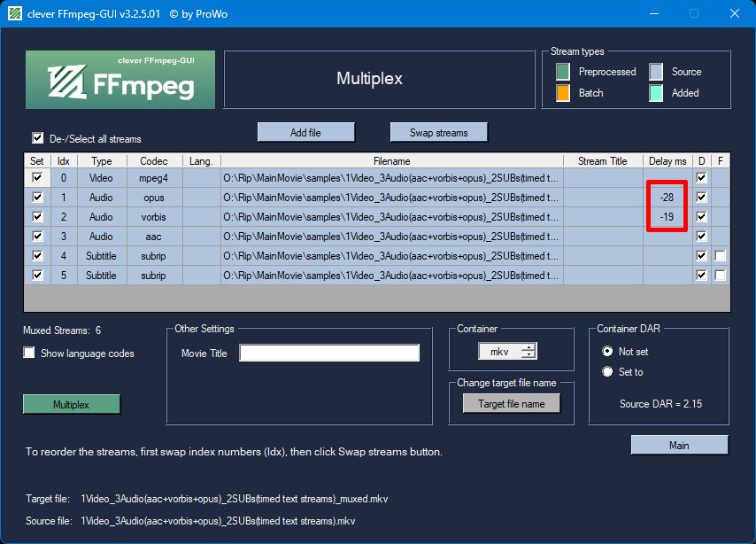Toggle De-/Select all streams checkbox
This screenshot has width=756, height=544.
(37, 138)
